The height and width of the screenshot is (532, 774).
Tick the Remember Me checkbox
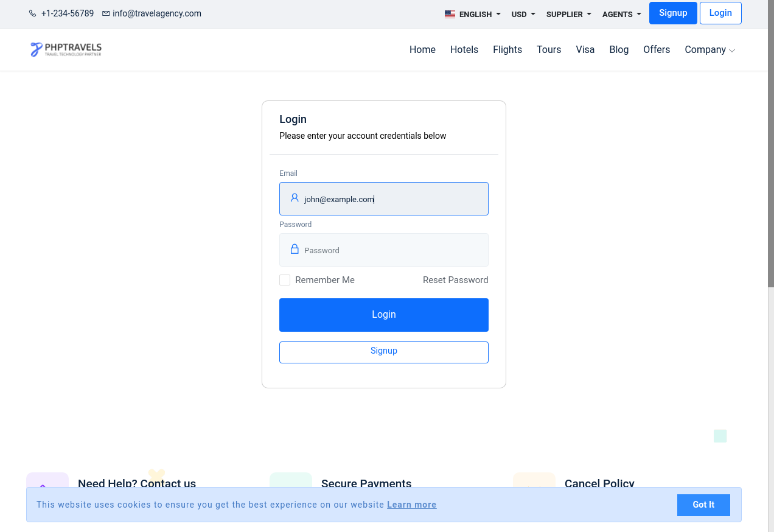pos(285,280)
